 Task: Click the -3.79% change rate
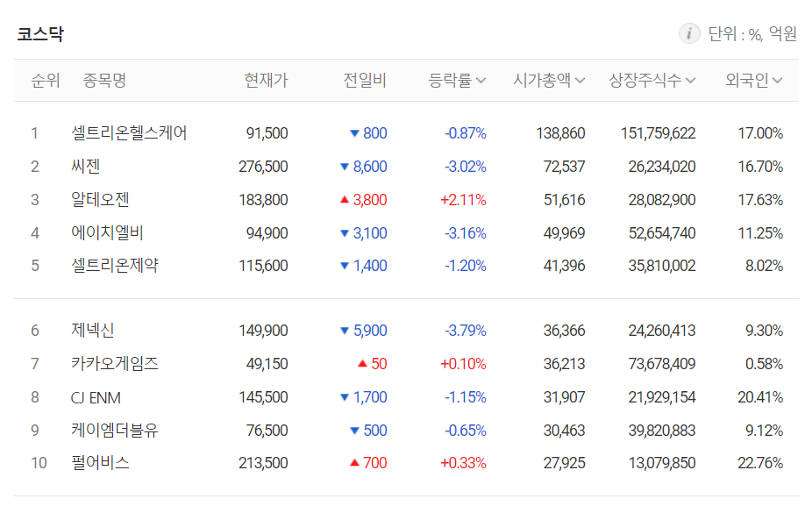465,331
